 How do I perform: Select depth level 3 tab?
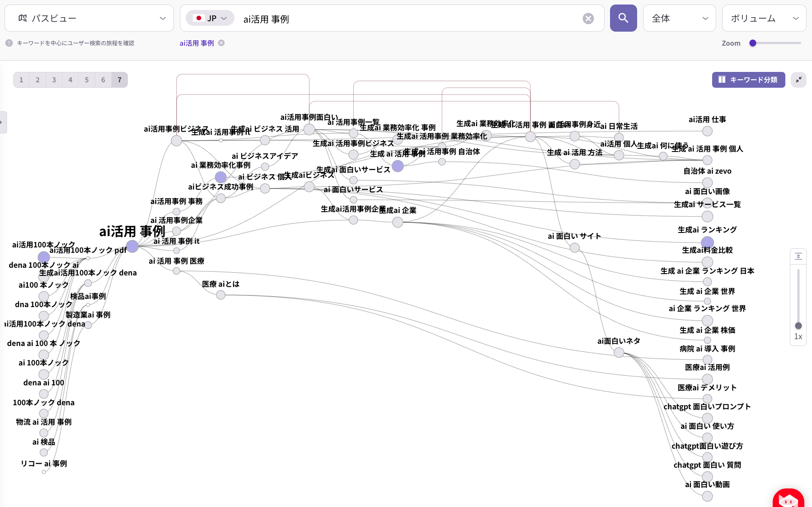pyautogui.click(x=54, y=80)
